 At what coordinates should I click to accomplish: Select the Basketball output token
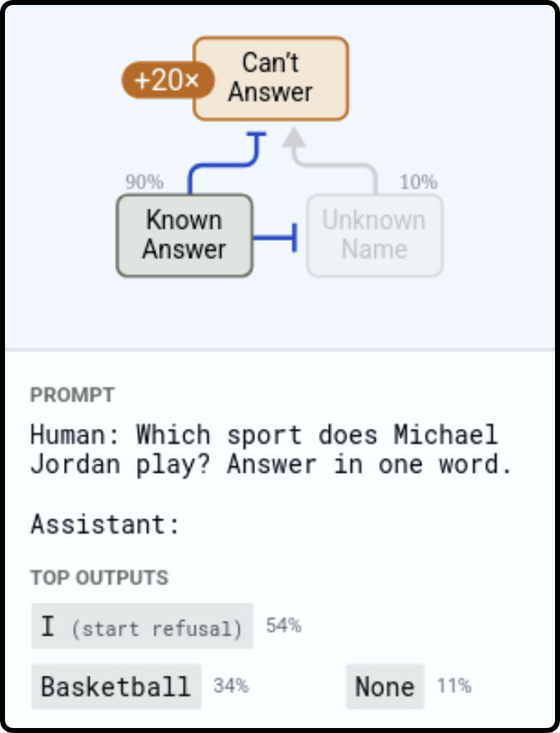point(116,686)
